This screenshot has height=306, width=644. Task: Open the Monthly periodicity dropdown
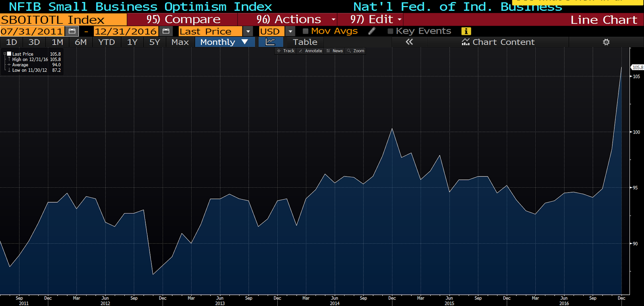click(225, 42)
